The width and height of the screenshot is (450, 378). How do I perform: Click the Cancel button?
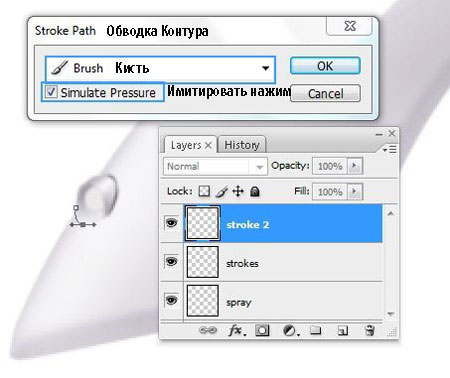coord(325,93)
